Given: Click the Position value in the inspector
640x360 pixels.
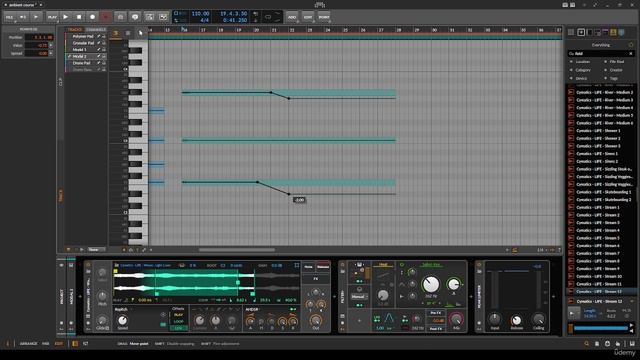Looking at the screenshot, I should coord(39,37).
